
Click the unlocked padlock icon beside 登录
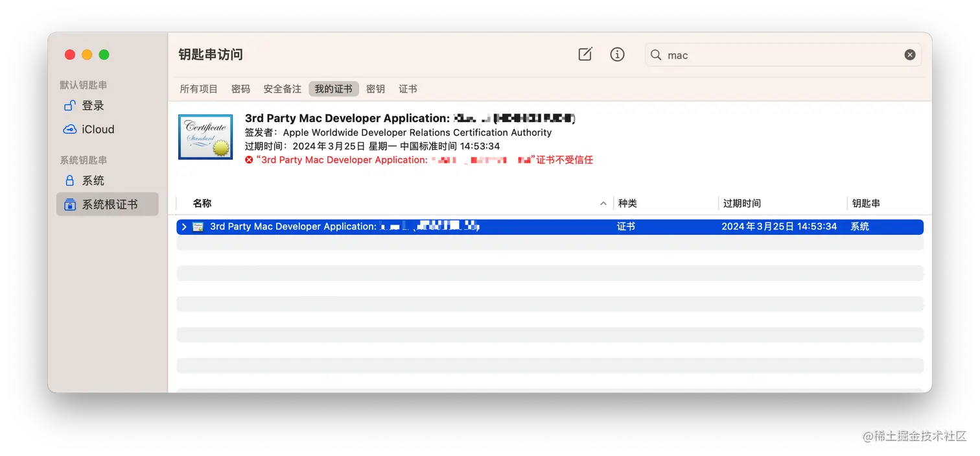[69, 106]
